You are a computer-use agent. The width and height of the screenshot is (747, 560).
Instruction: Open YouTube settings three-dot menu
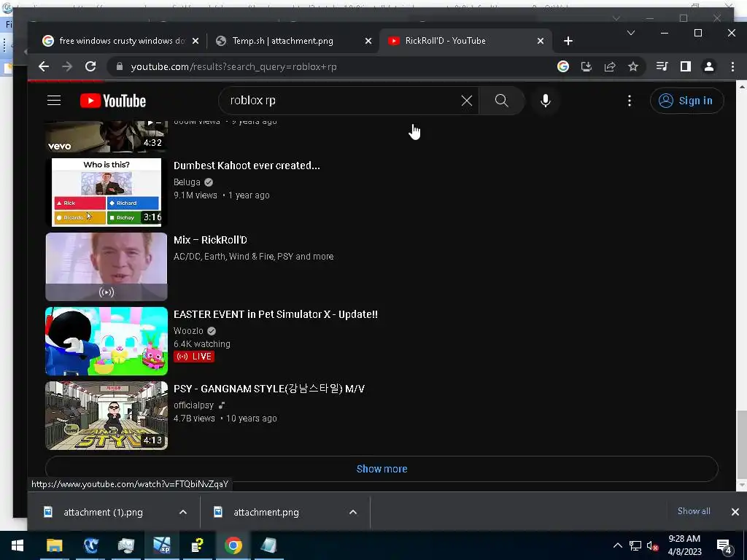[630, 101]
